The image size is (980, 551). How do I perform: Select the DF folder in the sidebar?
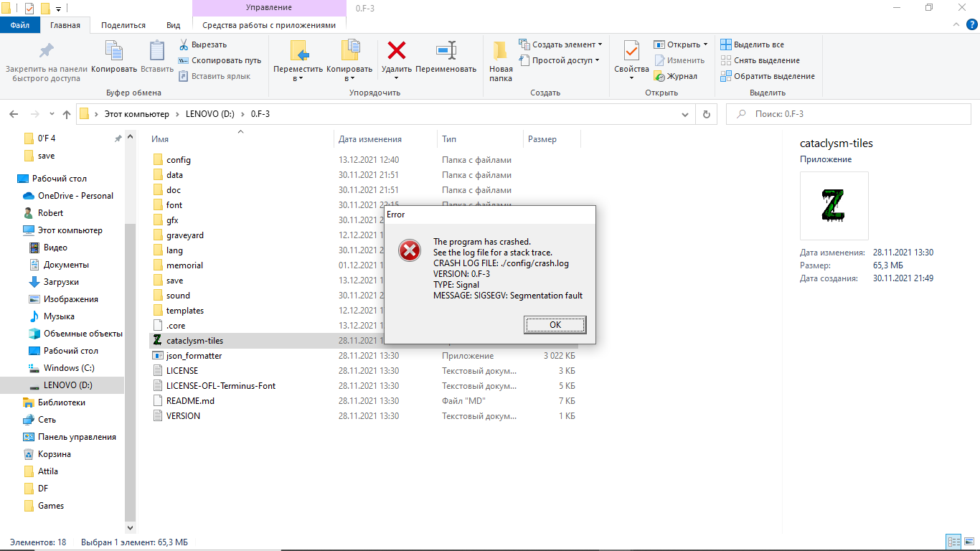43,489
